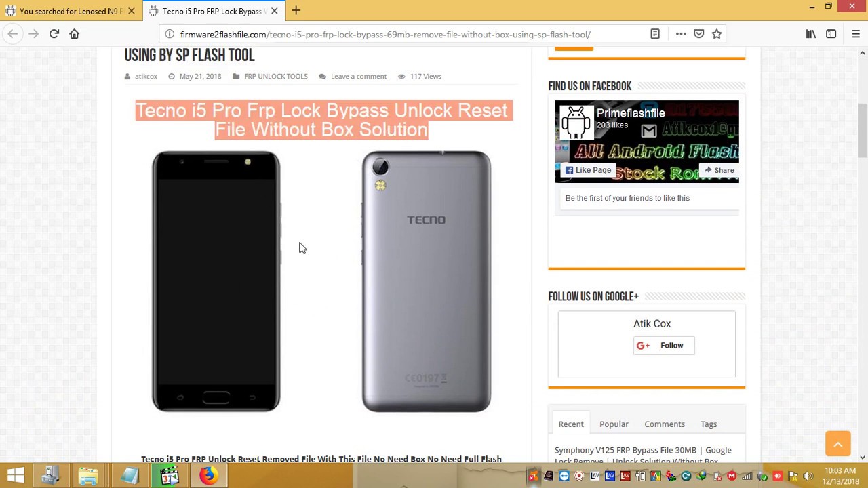The height and width of the screenshot is (488, 868).
Task: Close the Tecno i5 Pro FRP tab
Action: (274, 11)
